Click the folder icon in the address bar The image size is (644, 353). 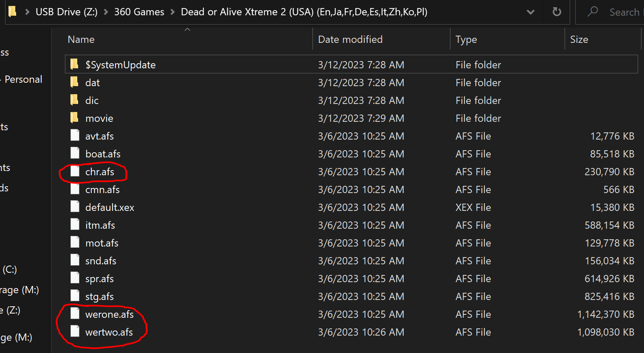point(13,11)
